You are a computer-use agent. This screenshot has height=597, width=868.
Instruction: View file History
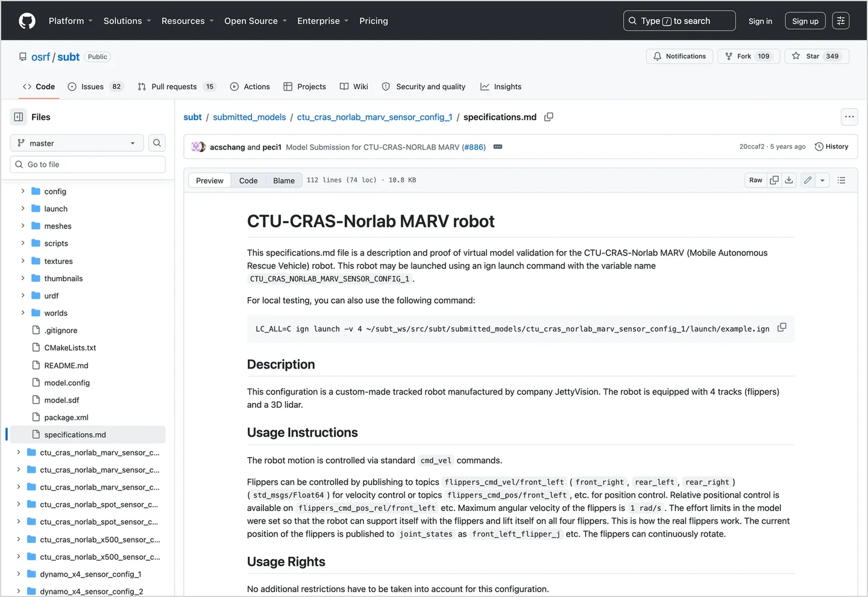pos(831,146)
